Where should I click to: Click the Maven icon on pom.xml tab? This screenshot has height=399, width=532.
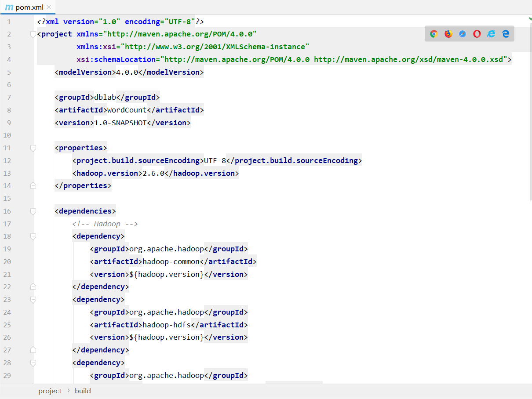[9, 7]
